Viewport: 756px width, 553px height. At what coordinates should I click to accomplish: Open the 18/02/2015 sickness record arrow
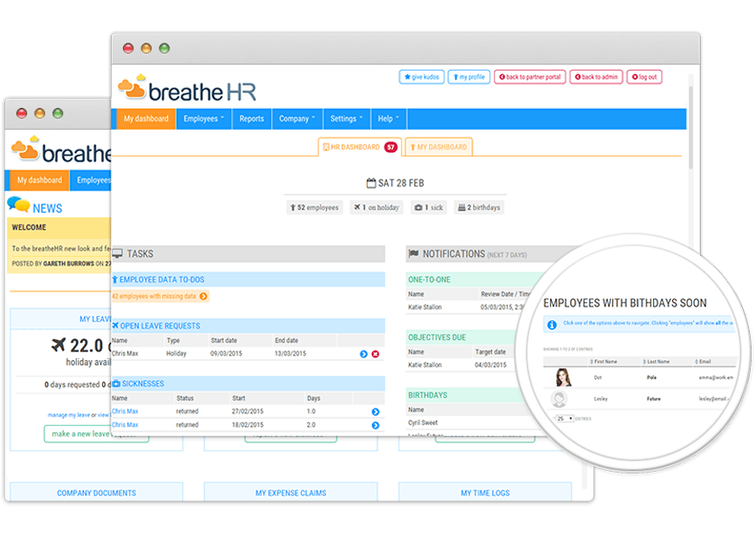[x=375, y=425]
